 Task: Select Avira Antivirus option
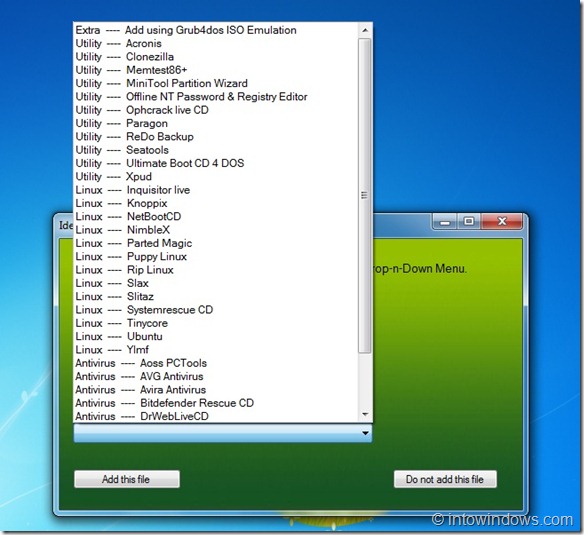point(216,390)
